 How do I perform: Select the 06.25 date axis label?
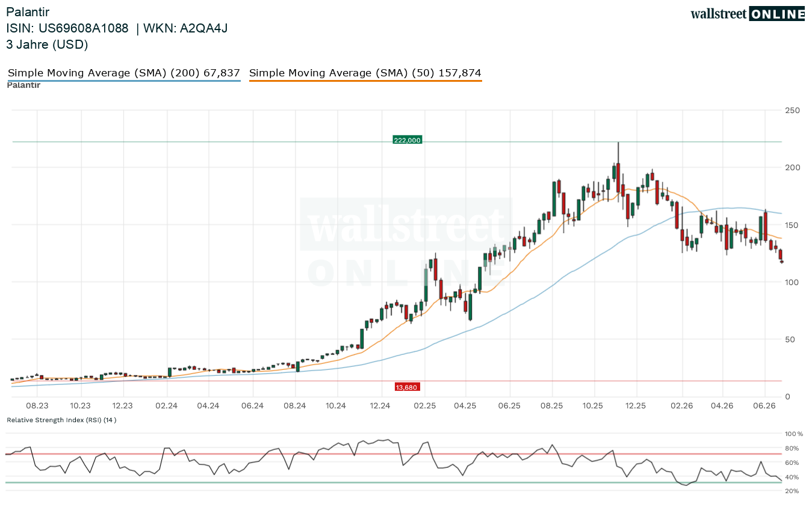509,406
